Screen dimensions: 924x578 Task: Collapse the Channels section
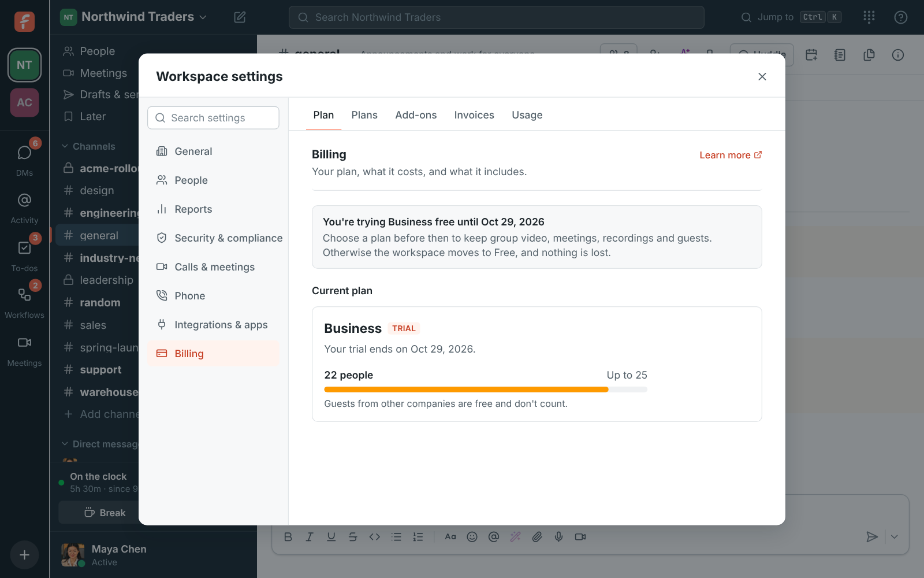click(89, 146)
